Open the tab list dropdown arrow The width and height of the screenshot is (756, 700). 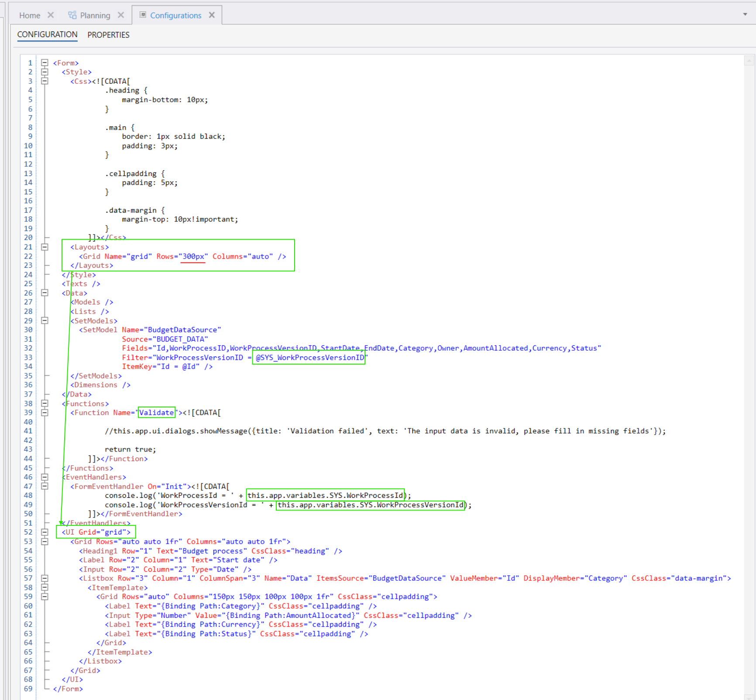click(745, 14)
